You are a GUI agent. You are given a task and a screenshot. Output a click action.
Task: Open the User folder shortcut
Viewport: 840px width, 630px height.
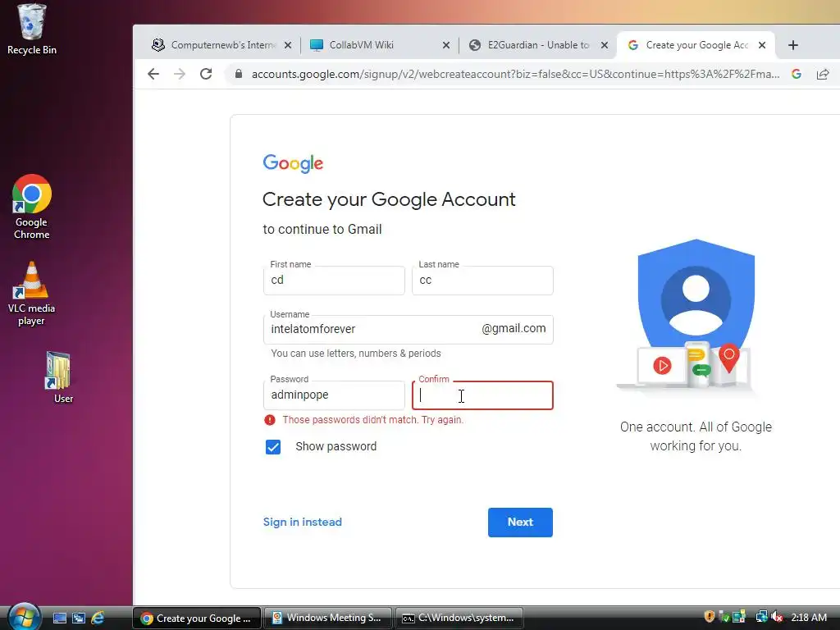(x=59, y=377)
